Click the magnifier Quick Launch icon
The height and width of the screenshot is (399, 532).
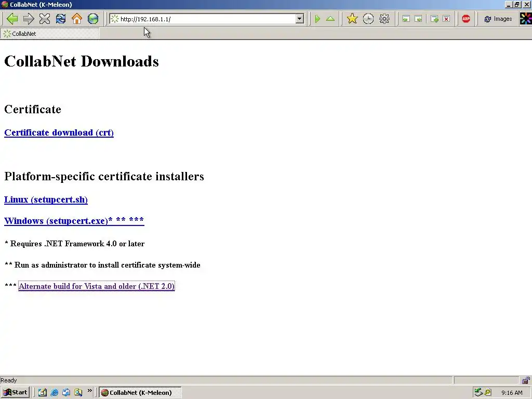[x=78, y=393]
